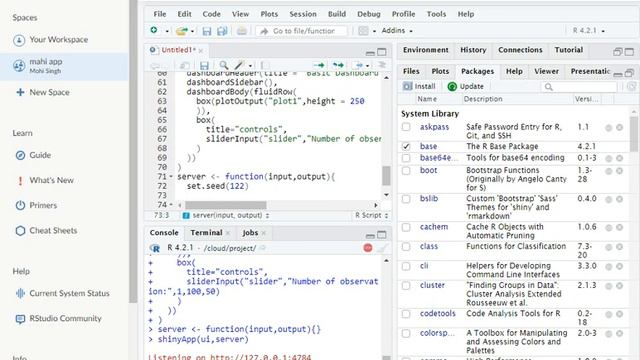This screenshot has width=640, height=360.
Task: Open the File menu
Action: coord(160,14)
